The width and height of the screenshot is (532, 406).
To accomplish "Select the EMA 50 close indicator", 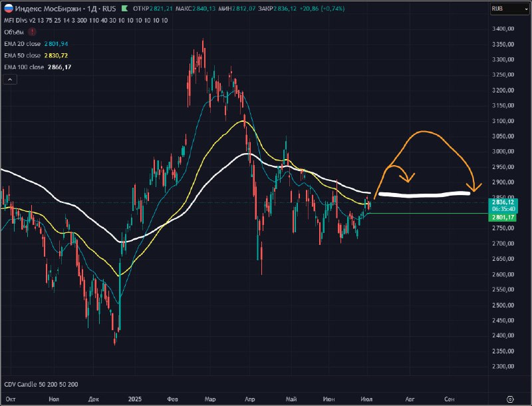I will pos(22,55).
